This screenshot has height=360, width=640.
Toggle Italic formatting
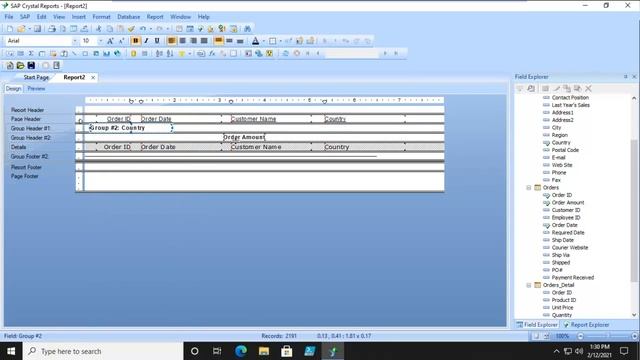point(146,41)
